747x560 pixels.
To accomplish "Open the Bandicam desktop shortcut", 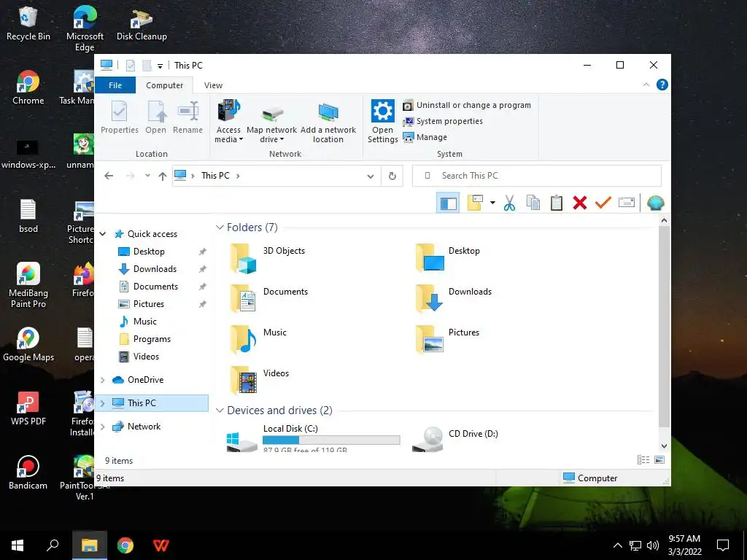I will (28, 472).
